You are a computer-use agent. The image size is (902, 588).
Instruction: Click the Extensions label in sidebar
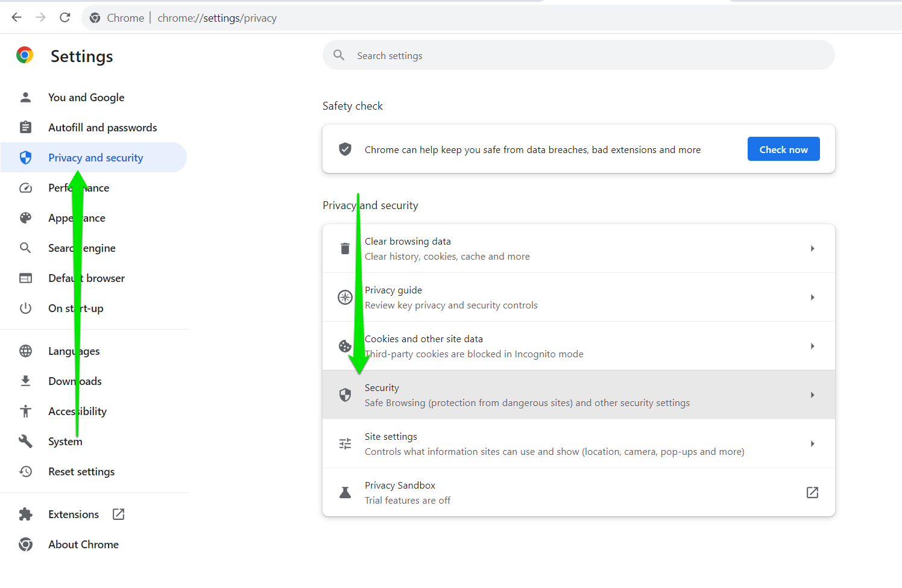pyautogui.click(x=74, y=514)
